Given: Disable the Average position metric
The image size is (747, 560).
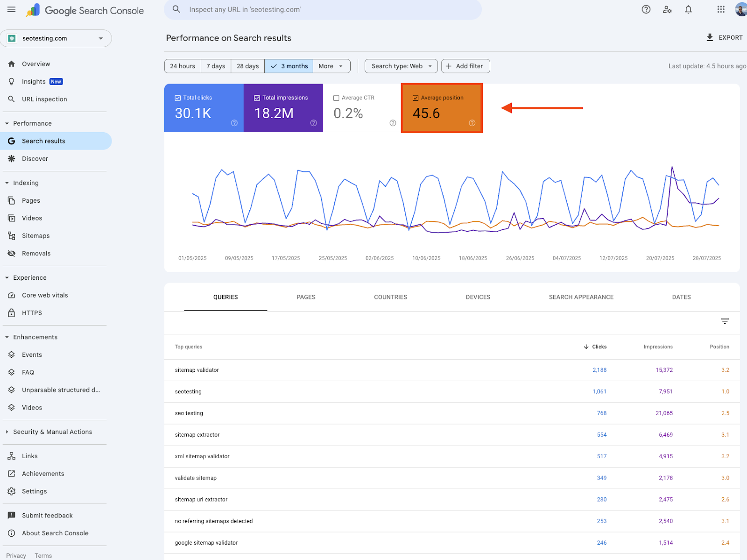Looking at the screenshot, I should pyautogui.click(x=416, y=98).
